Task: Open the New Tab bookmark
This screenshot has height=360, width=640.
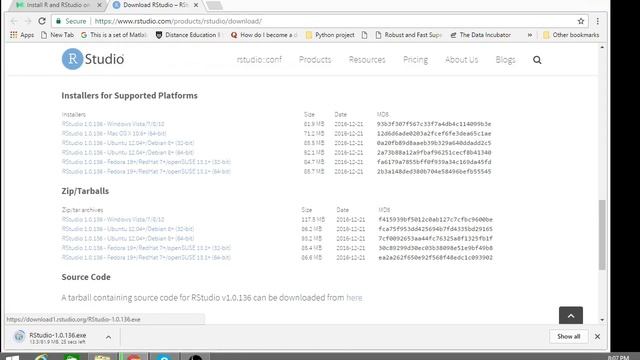Action: click(58, 35)
